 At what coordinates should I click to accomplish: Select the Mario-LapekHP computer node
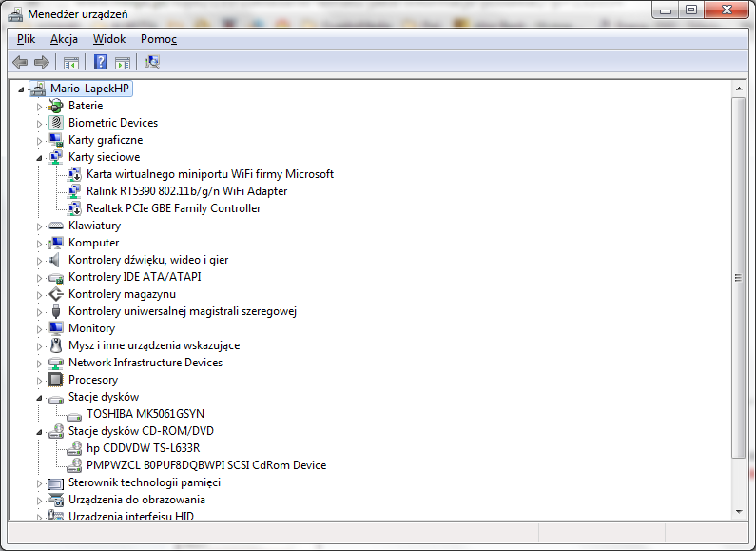[x=89, y=89]
